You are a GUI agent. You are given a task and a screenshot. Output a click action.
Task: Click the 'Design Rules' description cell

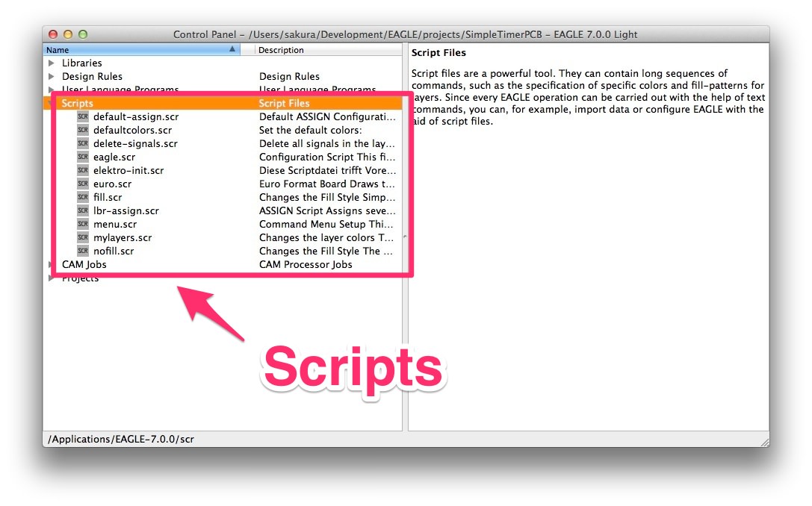click(290, 77)
